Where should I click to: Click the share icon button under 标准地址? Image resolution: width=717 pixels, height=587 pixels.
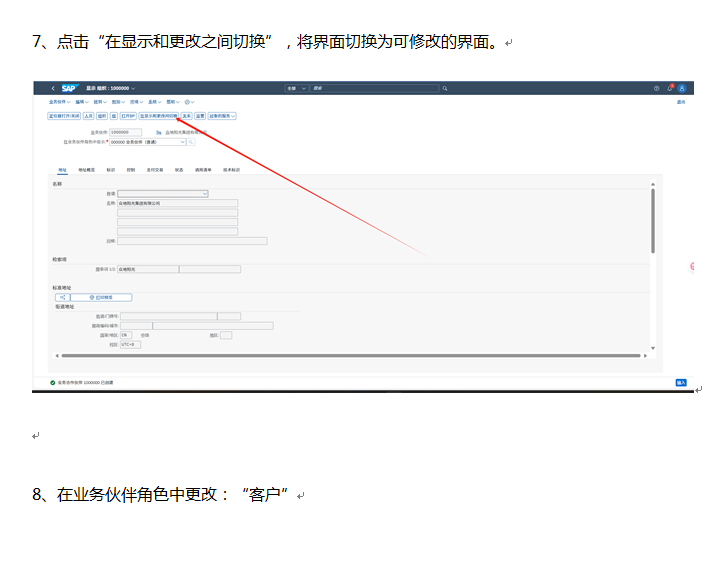[x=62, y=297]
